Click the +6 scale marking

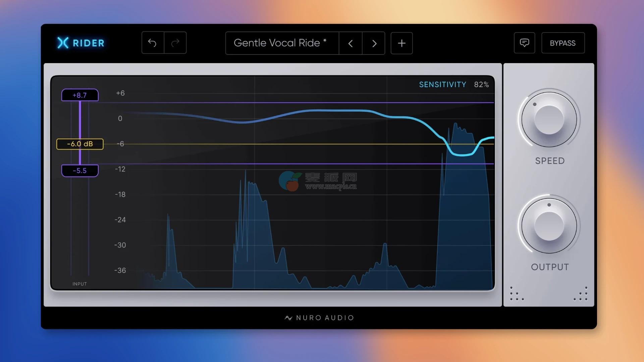120,93
